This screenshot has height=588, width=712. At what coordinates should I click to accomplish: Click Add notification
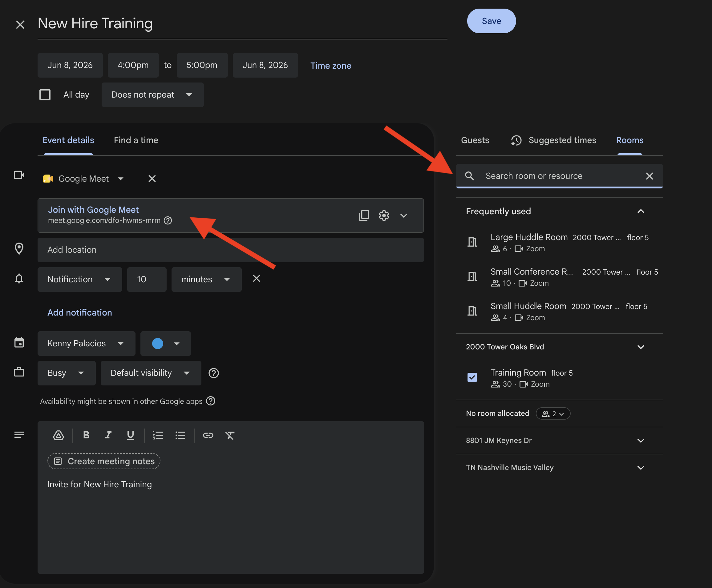80,312
